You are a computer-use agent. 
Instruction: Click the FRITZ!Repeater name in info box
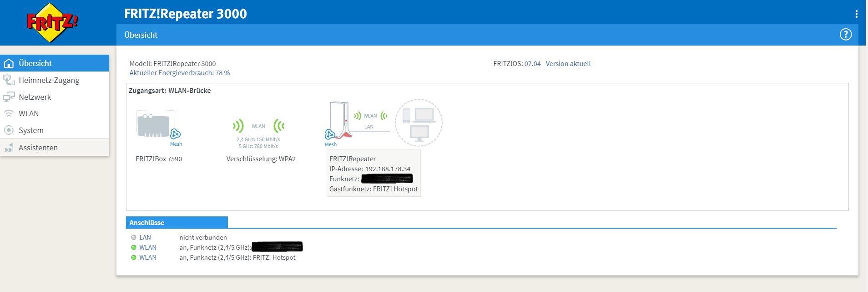point(353,159)
